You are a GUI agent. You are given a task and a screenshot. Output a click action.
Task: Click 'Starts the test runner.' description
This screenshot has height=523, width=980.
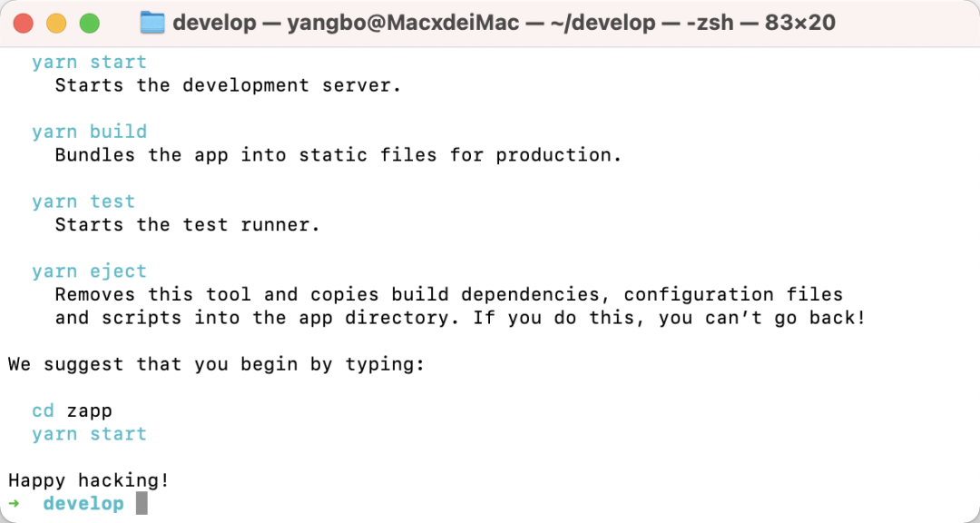(x=188, y=224)
